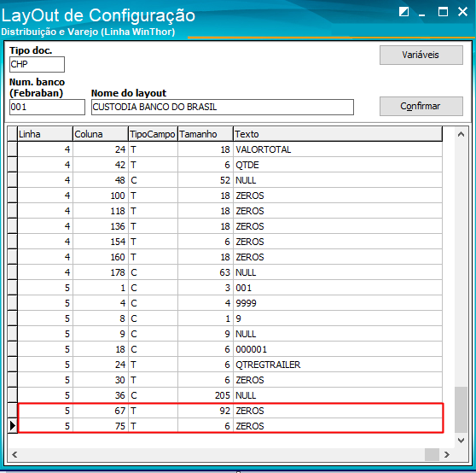476x473 pixels.
Task: Click row selector for 9999 row
Action: pos(13,303)
